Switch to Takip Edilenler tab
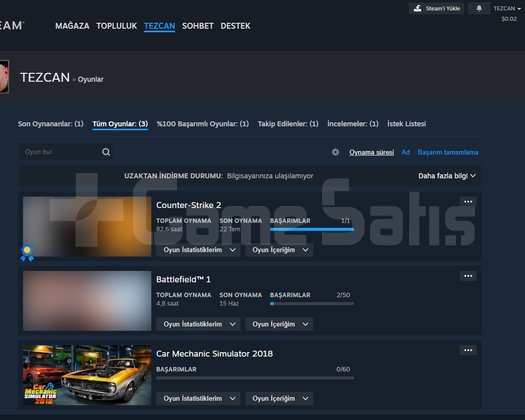Screen dimensions: 525x420 pyautogui.click(x=288, y=124)
